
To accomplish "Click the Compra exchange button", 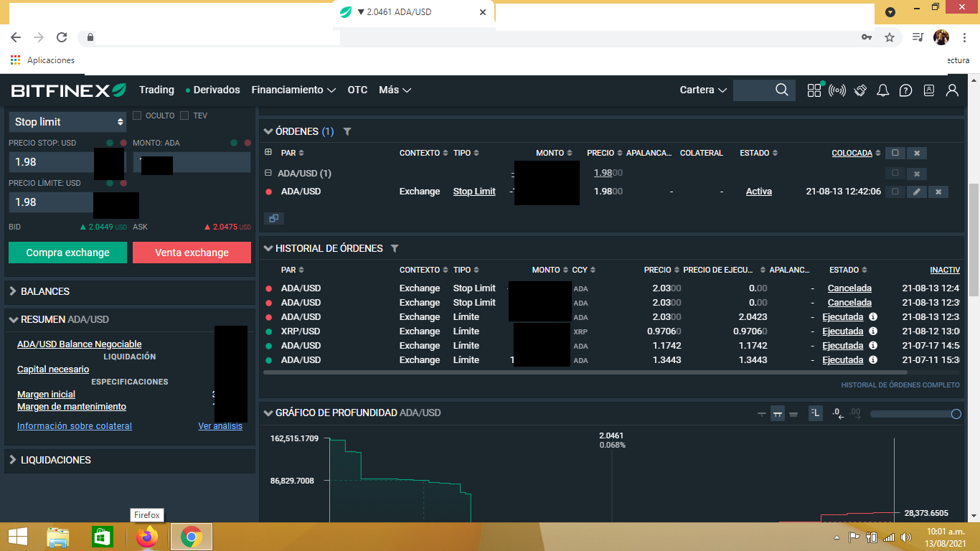I will click(67, 253).
